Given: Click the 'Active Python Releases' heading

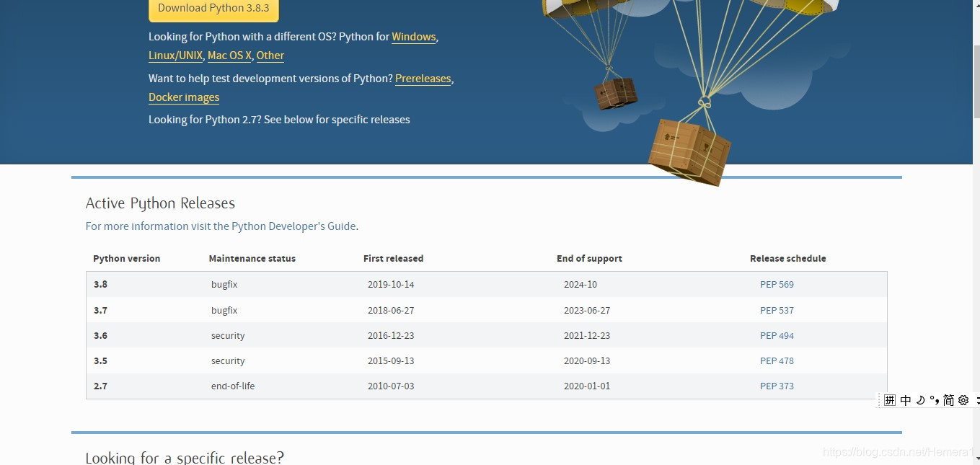Looking at the screenshot, I should coord(160,203).
